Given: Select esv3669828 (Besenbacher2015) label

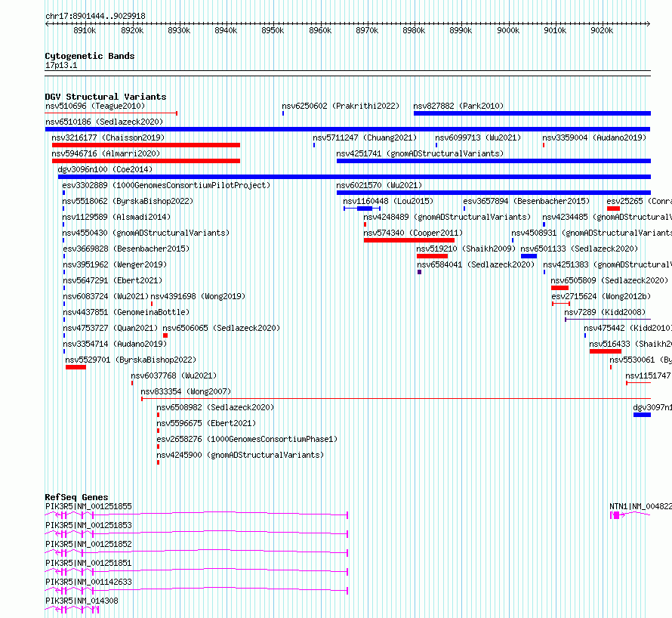Looking at the screenshot, I should coord(126,249).
